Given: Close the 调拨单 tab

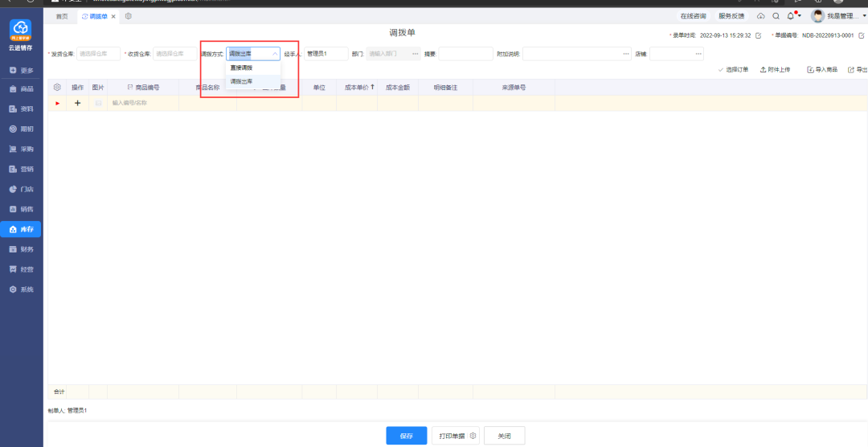Looking at the screenshot, I should click(113, 16).
